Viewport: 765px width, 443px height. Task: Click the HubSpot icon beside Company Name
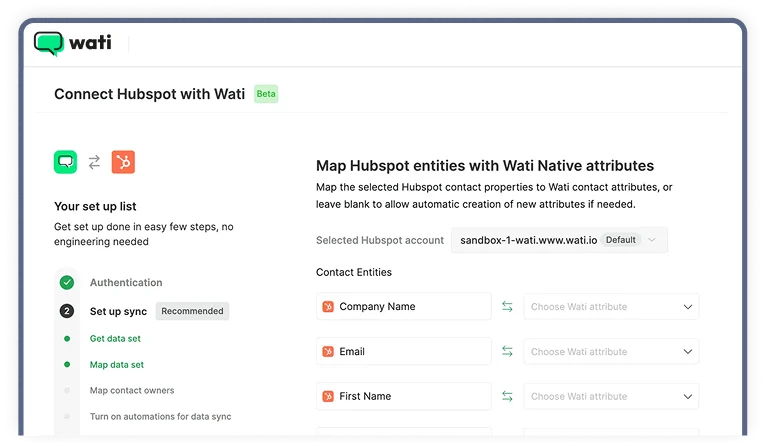[x=328, y=307]
